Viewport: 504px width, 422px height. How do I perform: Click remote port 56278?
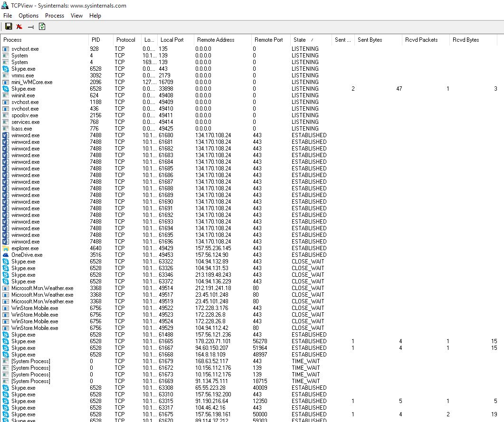click(x=260, y=341)
